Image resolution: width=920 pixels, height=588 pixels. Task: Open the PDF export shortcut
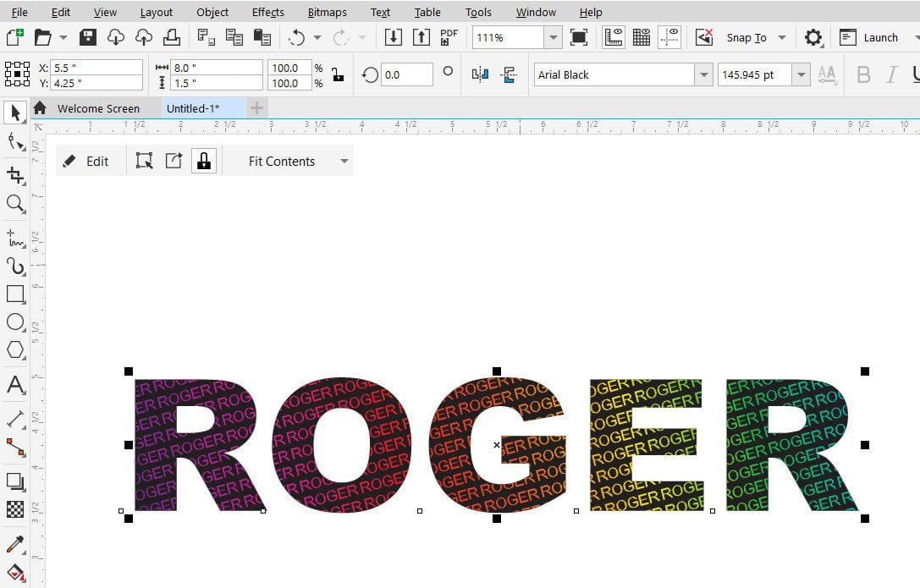click(x=449, y=36)
